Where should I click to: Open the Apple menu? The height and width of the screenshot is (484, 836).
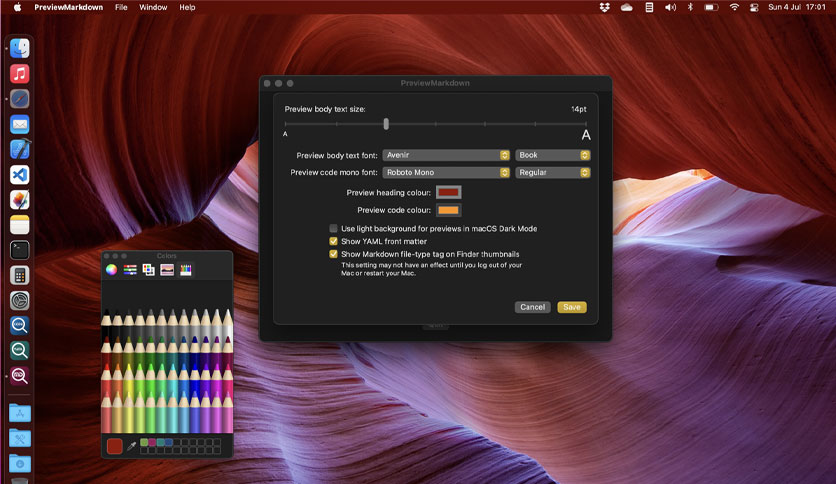pyautogui.click(x=17, y=7)
